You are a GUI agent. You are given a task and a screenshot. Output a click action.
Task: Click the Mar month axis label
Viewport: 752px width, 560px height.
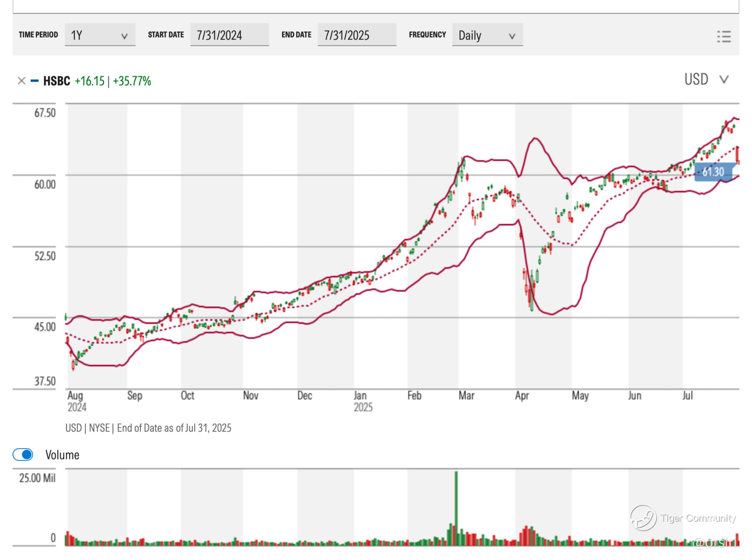point(466,395)
